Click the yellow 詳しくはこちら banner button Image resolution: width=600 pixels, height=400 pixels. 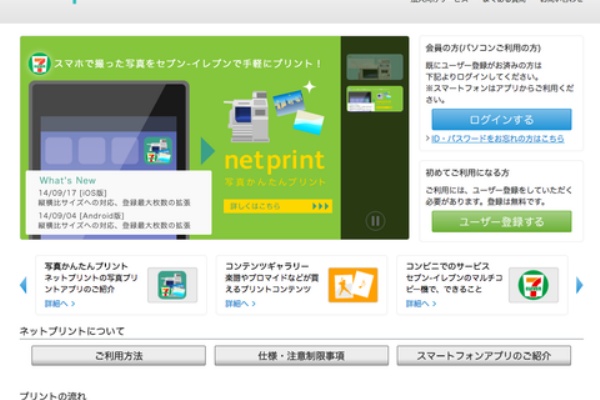(277, 207)
